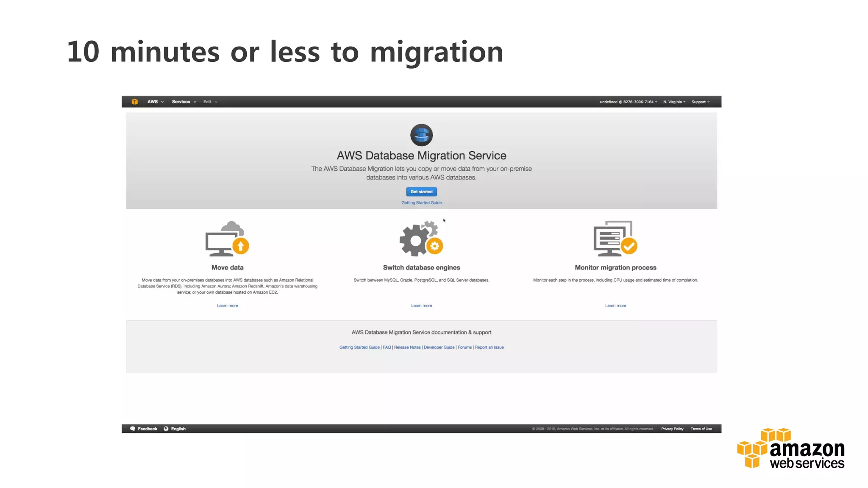Click Learn more under Move data
The image size is (868, 488).
pyautogui.click(x=227, y=306)
